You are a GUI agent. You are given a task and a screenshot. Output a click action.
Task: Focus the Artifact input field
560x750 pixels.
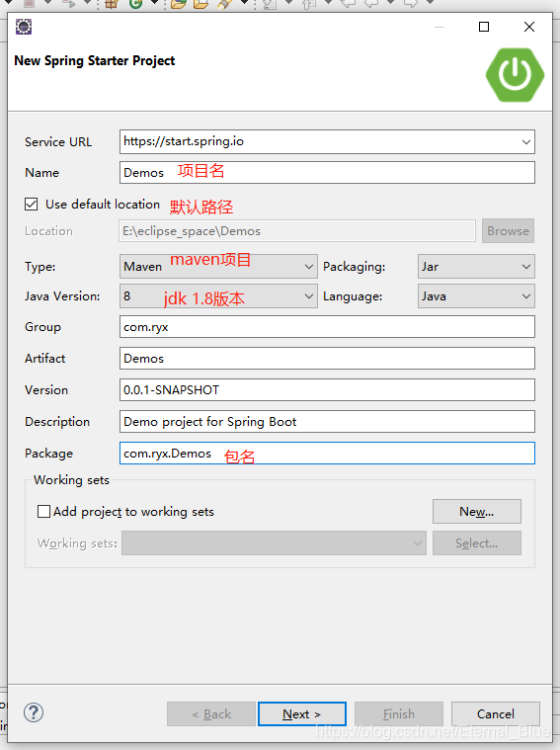coord(327,359)
